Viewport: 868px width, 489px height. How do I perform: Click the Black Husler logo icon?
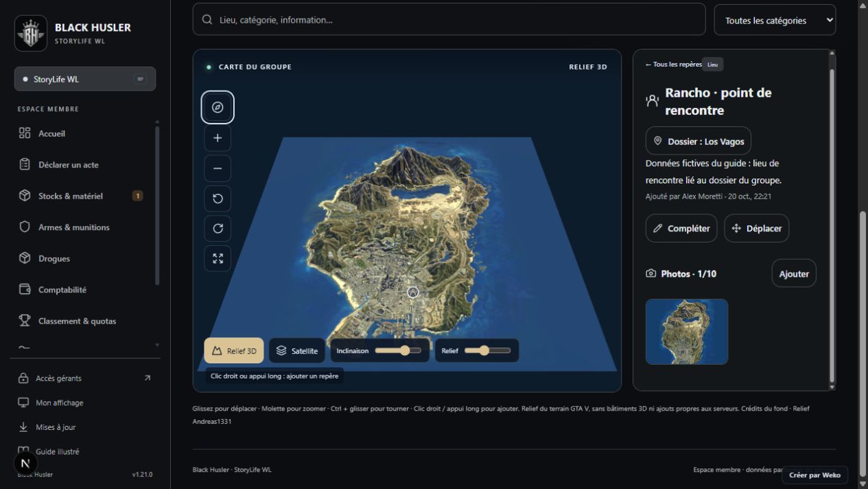pos(31,33)
